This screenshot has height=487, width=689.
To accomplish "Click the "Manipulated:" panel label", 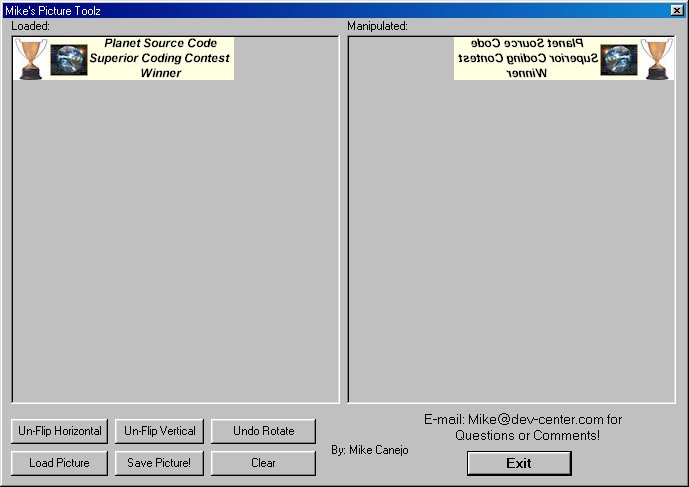I will [x=377, y=26].
